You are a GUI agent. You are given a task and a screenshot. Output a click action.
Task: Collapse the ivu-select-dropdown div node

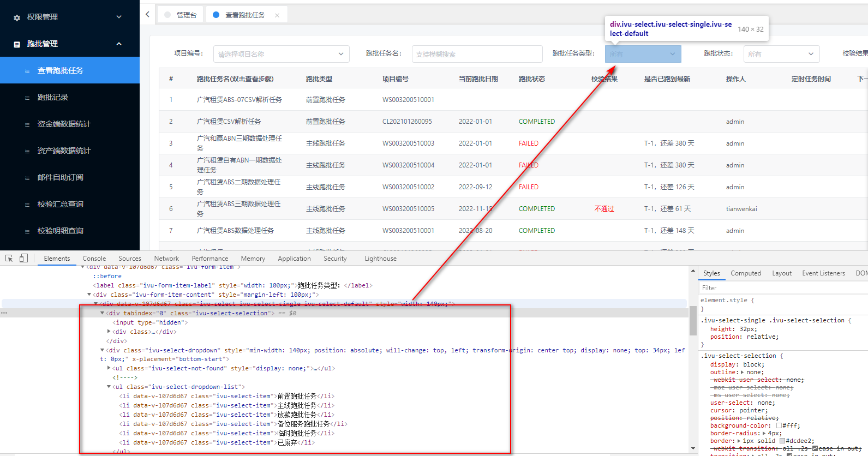[x=102, y=350]
